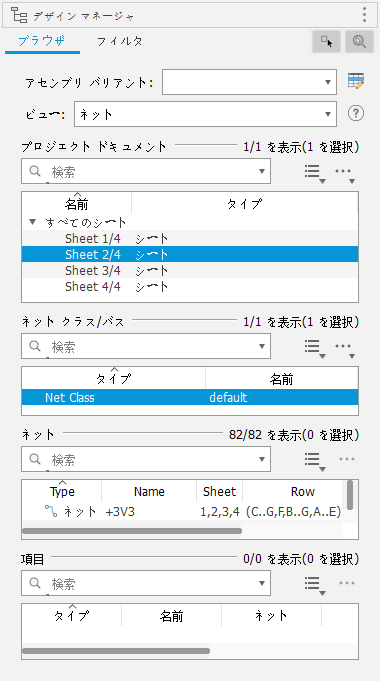Collapse the すべてのシート tree node
This screenshot has height=681, width=380.
(x=33, y=222)
